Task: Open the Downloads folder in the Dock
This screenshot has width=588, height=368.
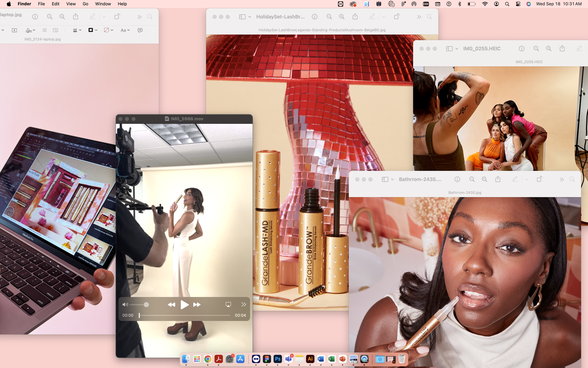Action: click(x=380, y=359)
